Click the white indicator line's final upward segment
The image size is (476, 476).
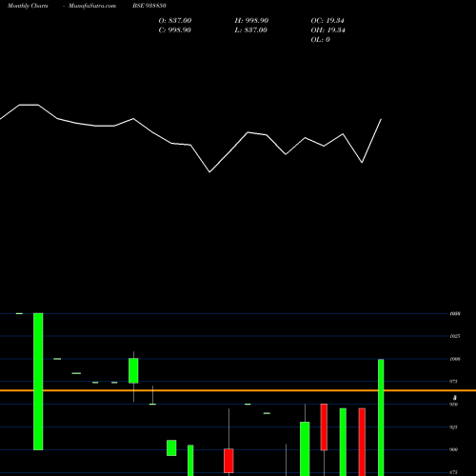371,141
